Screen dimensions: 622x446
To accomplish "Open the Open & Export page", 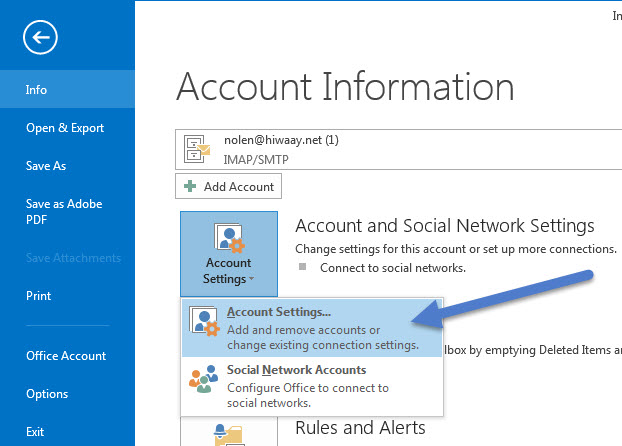I will click(x=65, y=128).
